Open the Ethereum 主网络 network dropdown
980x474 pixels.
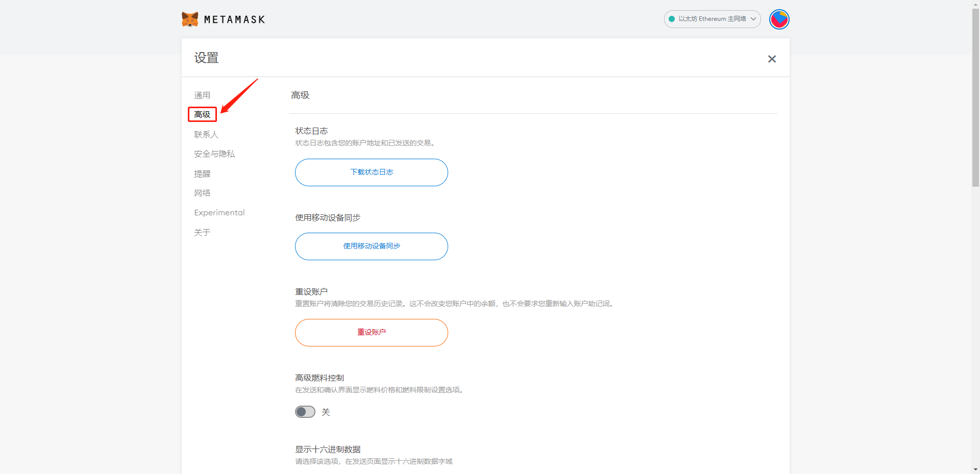click(712, 19)
